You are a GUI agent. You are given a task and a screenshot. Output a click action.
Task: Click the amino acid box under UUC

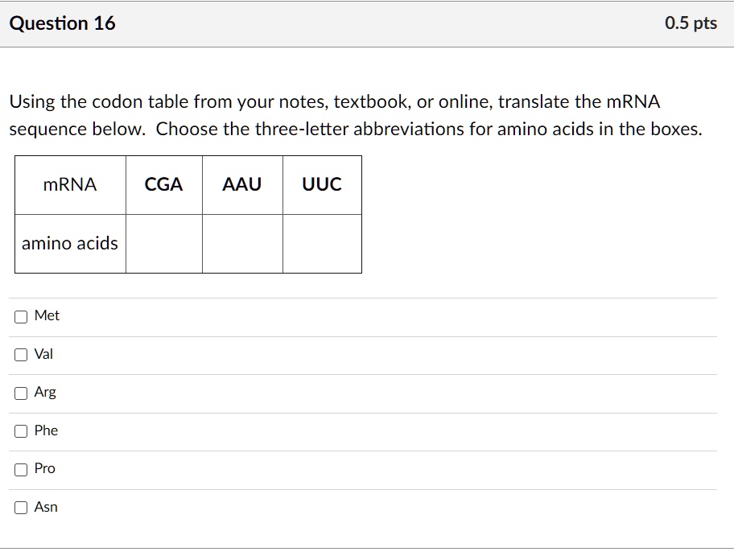click(x=322, y=243)
